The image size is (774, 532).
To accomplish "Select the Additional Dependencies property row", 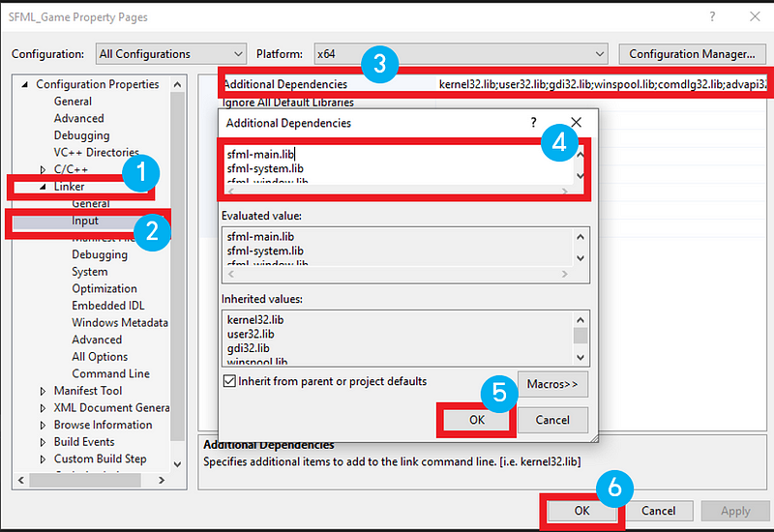I will tap(494, 84).
